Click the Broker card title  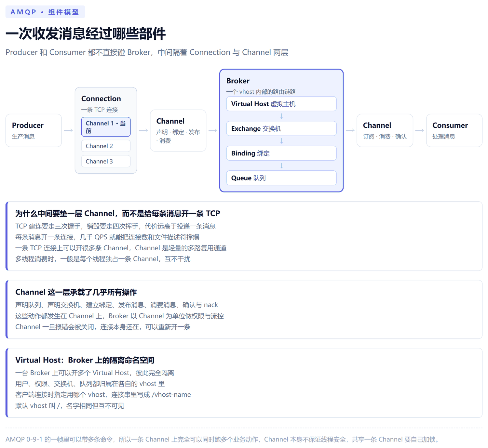(238, 81)
